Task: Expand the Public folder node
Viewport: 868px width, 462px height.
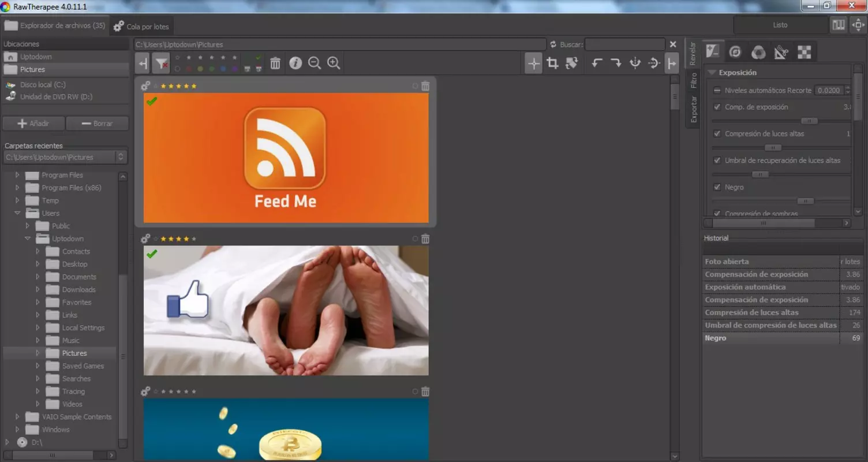Action: tap(28, 226)
